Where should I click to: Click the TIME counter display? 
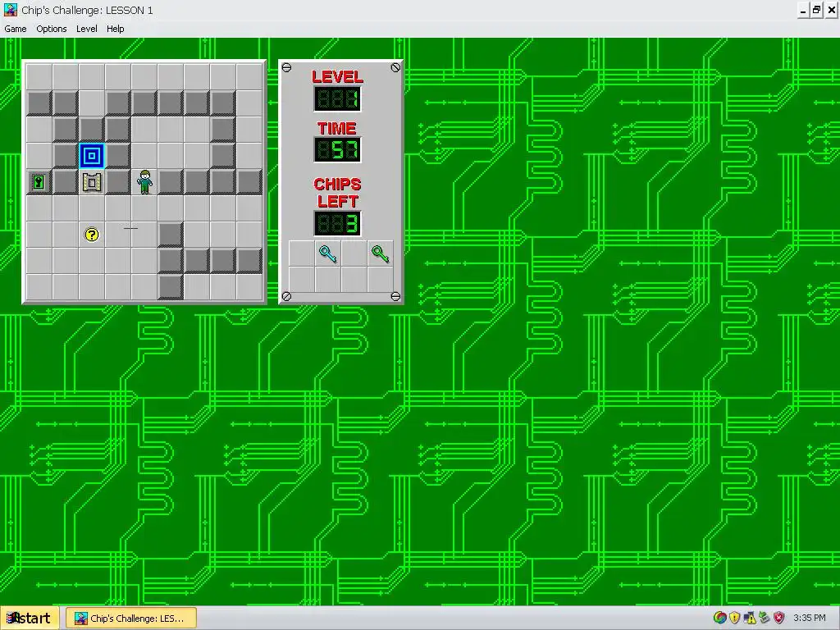(337, 149)
